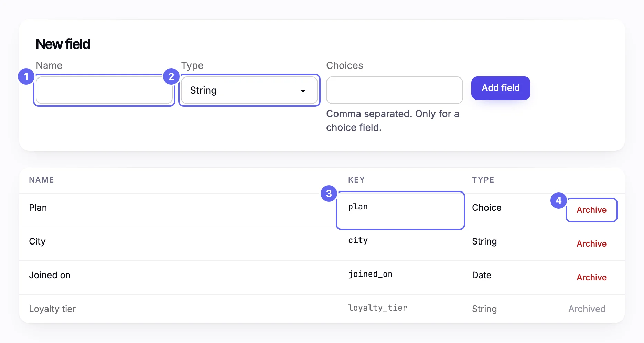Click the String type in City row
This screenshot has width=644, height=343.
point(484,241)
